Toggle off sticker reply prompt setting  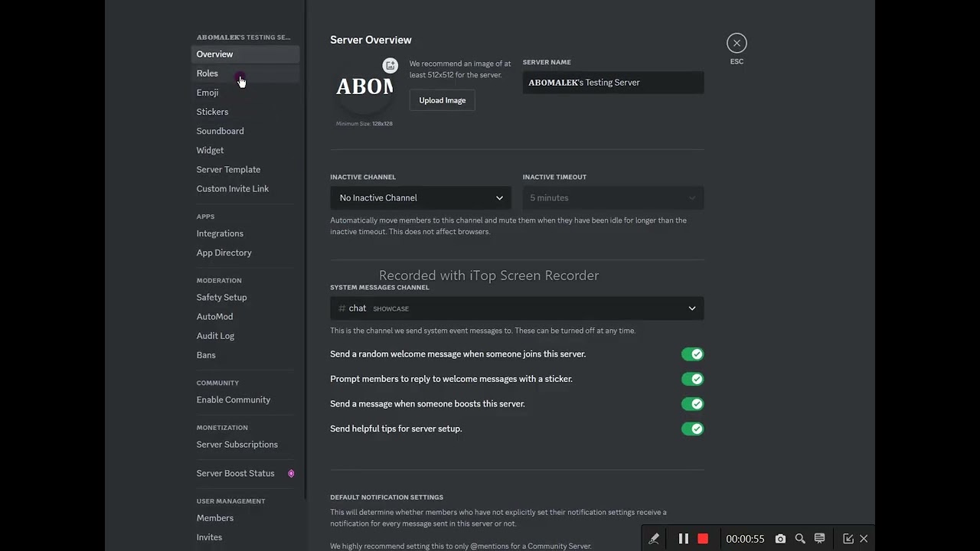point(692,379)
